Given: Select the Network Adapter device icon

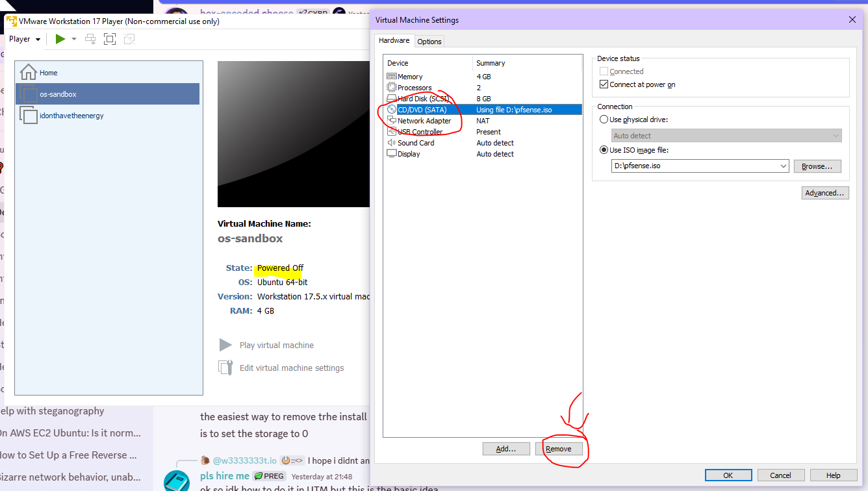Looking at the screenshot, I should click(x=392, y=121).
